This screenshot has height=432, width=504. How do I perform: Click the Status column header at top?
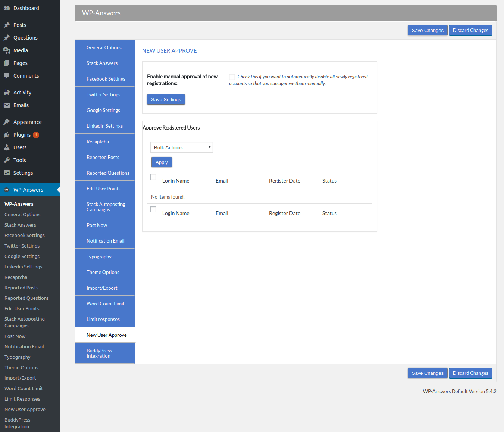point(329,181)
